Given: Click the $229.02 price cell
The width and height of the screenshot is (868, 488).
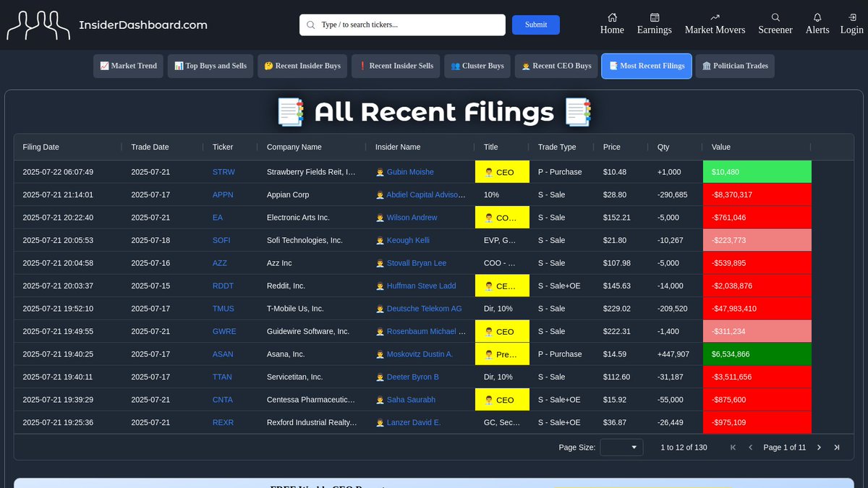Looking at the screenshot, I should tap(621, 309).
